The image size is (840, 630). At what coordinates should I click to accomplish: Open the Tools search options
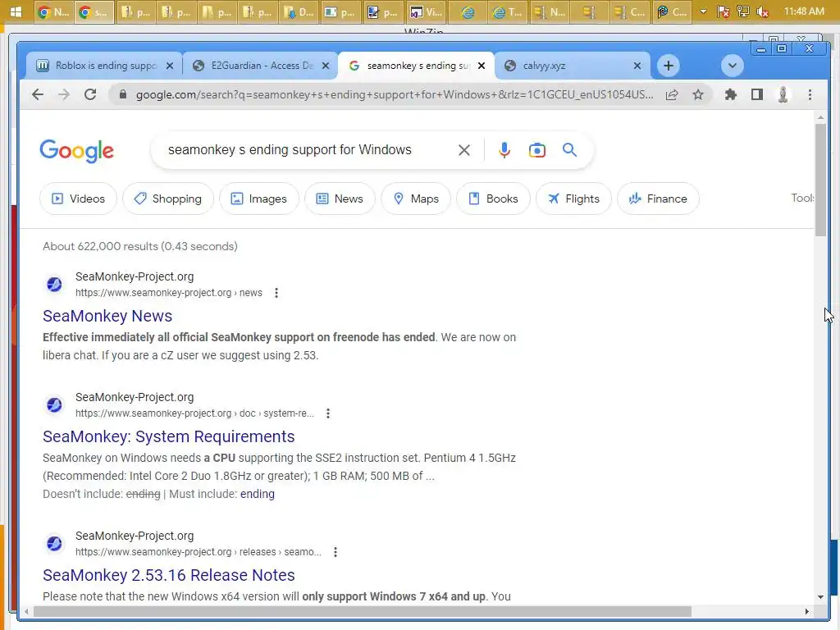802,199
